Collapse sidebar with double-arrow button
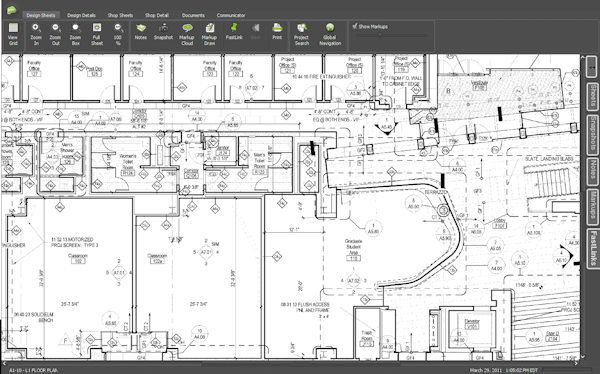This screenshot has width=600, height=374. [592, 66]
